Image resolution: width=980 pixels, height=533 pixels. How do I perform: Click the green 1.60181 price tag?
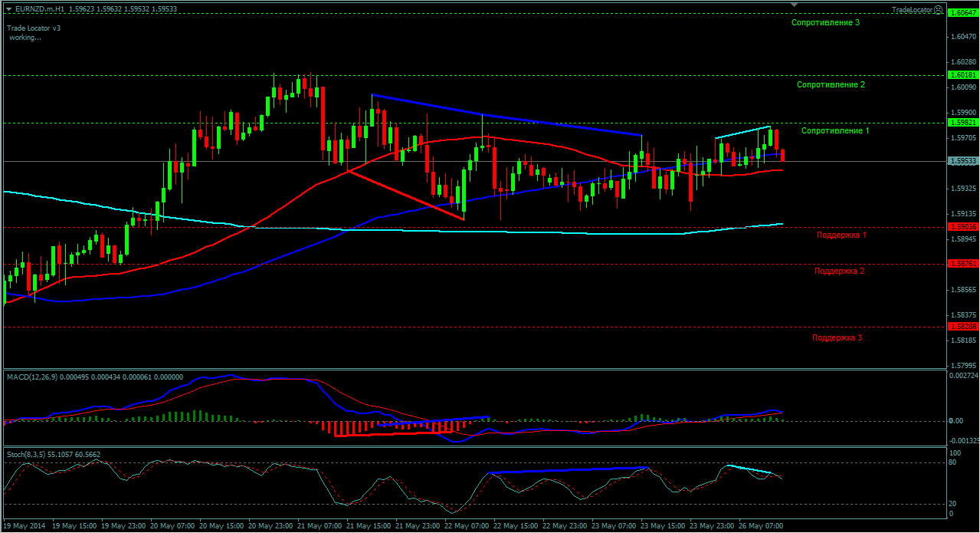[x=962, y=75]
